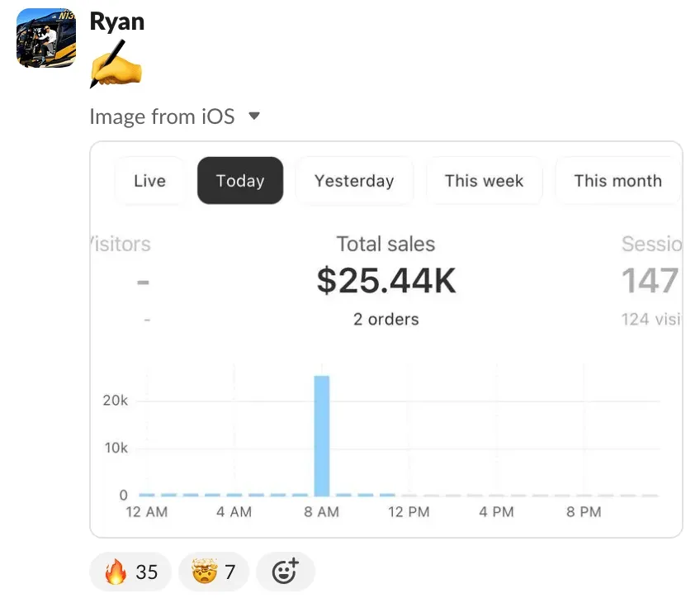Open the This month tab
Image resolution: width=700 pixels, height=603 pixels.
point(617,180)
